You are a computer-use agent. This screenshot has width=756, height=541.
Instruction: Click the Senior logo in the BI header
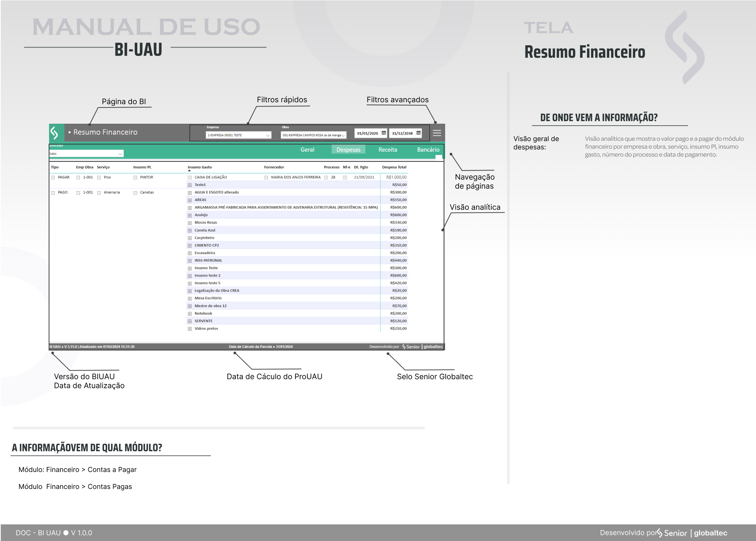point(55,133)
